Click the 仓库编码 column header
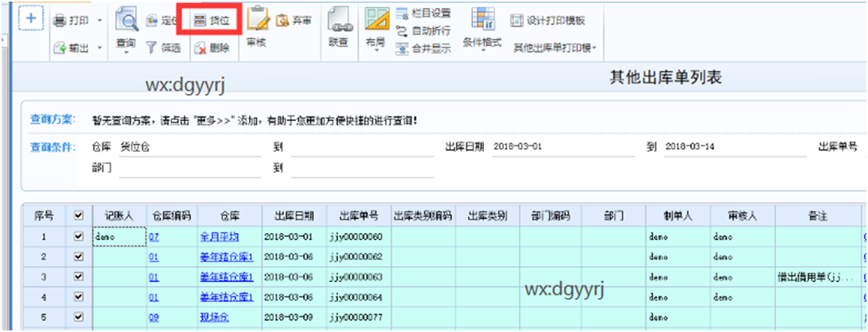Screen dimensions: 868x332 [171, 216]
